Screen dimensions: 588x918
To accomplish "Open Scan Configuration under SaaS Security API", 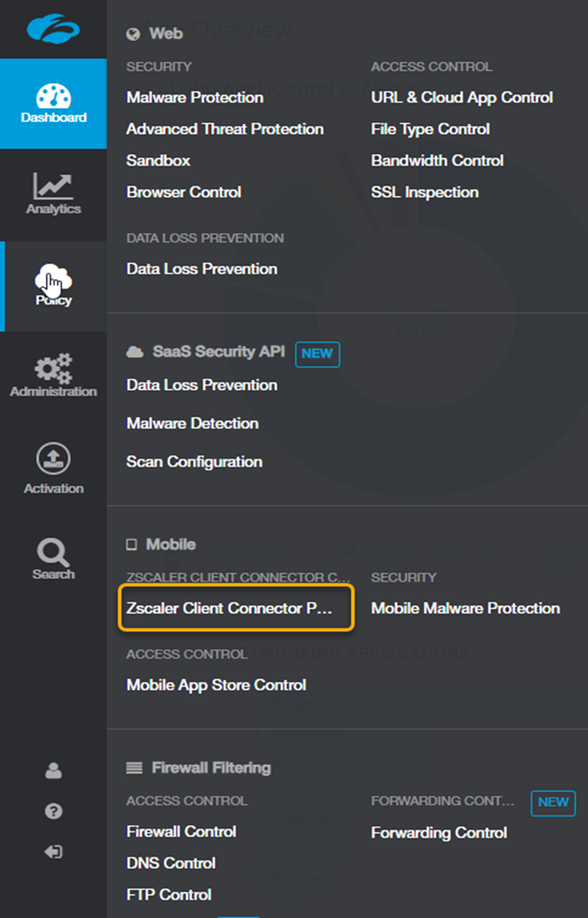I will point(192,461).
